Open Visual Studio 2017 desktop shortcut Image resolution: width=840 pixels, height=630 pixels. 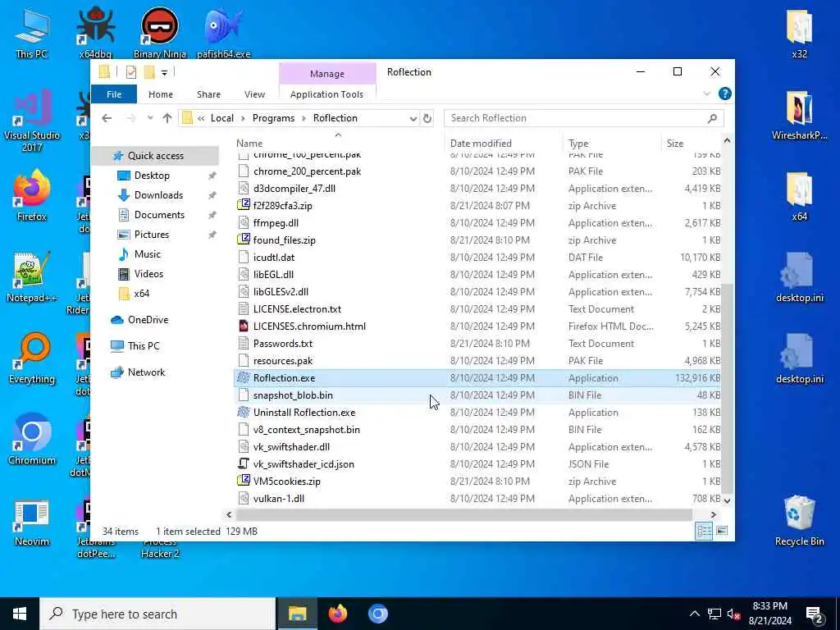(32, 121)
